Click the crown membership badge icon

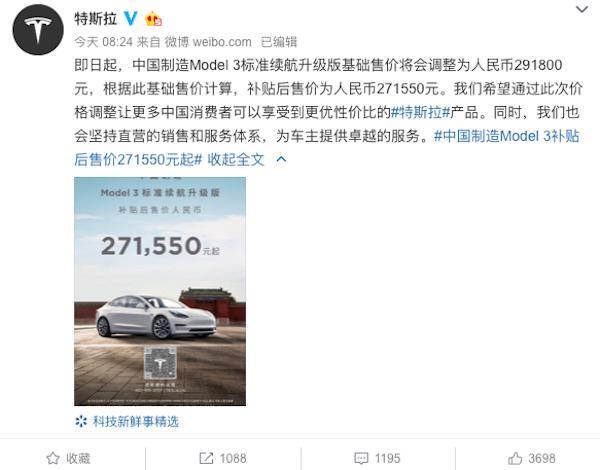(153, 18)
